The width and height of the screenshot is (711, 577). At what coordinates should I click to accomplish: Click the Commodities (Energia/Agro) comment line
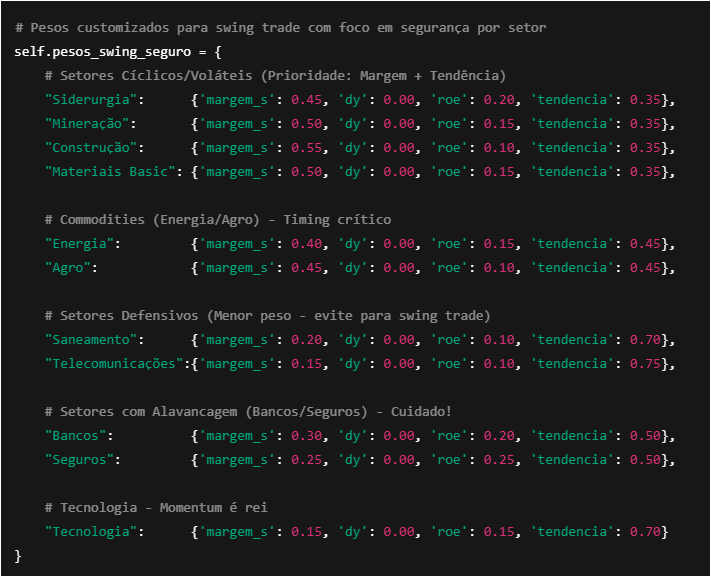pyautogui.click(x=218, y=219)
